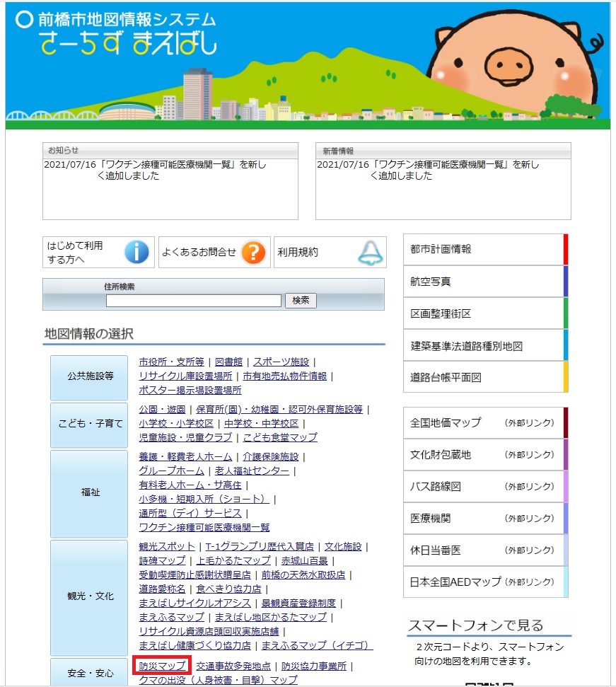Open the 全国地価マップ external link
Image resolution: width=616 pixels, height=687 pixels.
tap(485, 423)
